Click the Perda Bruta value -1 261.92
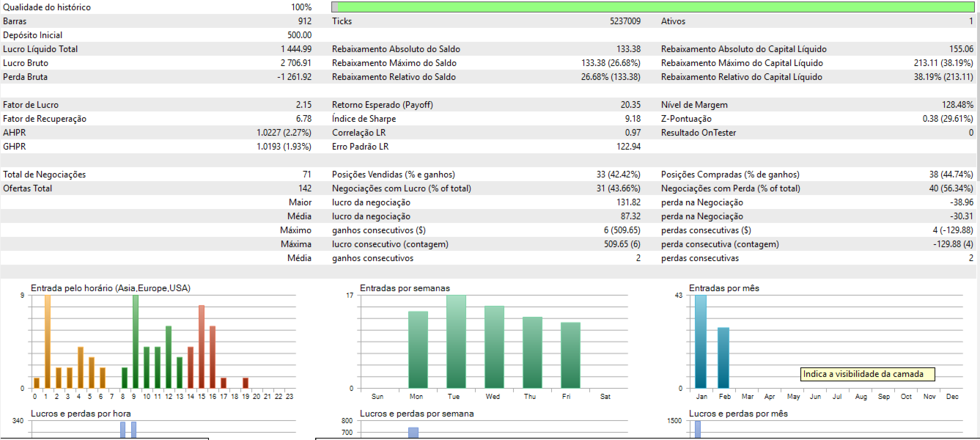The height and width of the screenshot is (440, 980). [294, 77]
